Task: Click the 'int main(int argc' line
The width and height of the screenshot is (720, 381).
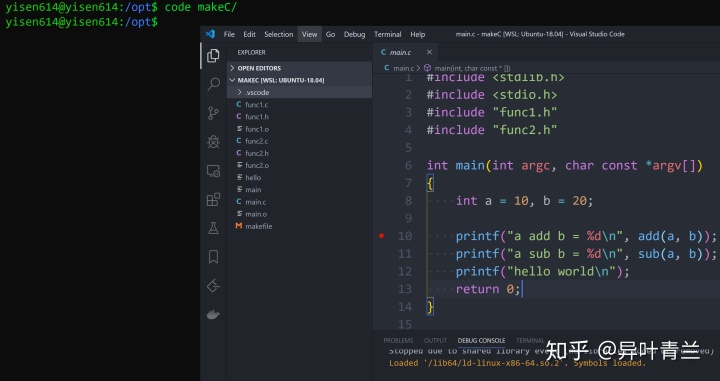Action: click(x=564, y=165)
